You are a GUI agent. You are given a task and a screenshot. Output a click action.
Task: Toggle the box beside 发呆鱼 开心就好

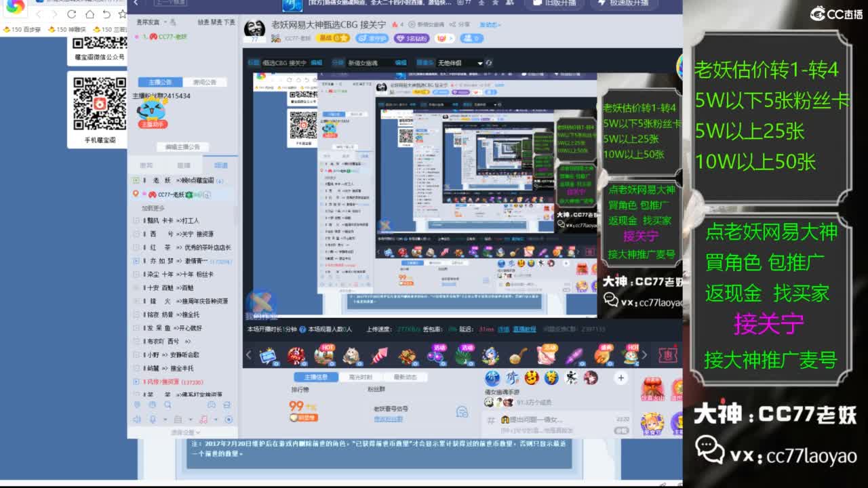[x=136, y=328]
